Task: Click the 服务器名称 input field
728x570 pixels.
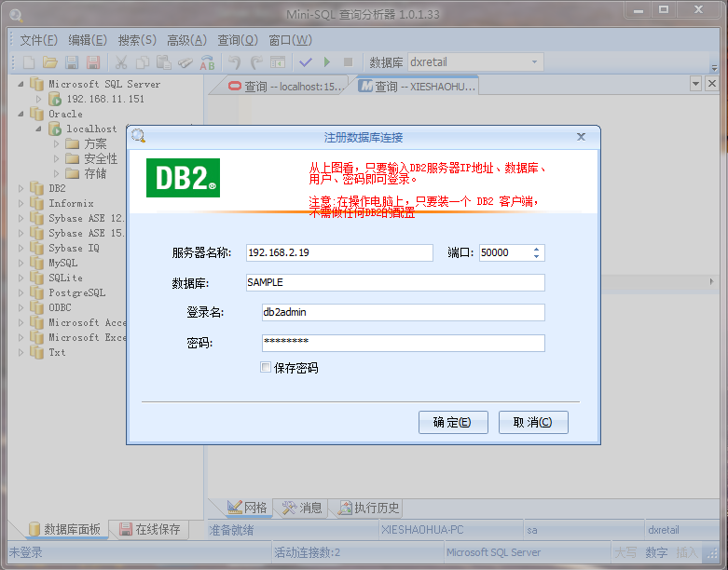Action: click(x=339, y=252)
